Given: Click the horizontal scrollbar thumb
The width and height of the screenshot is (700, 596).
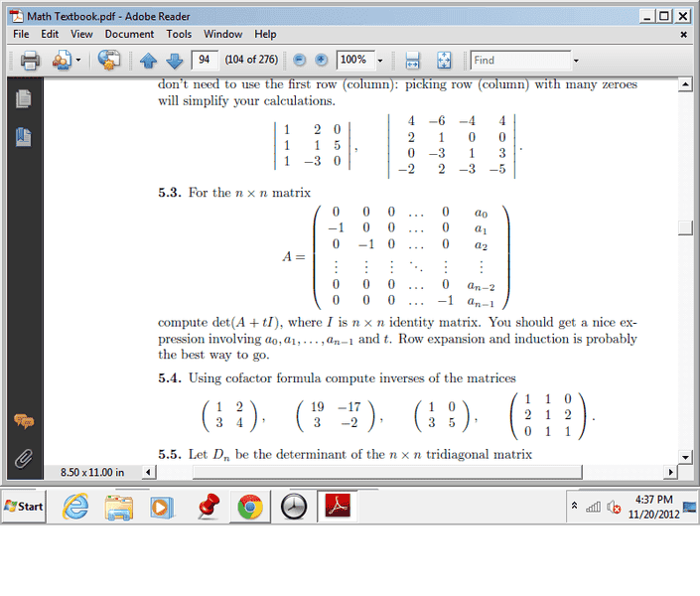Looking at the screenshot, I should [x=387, y=472].
